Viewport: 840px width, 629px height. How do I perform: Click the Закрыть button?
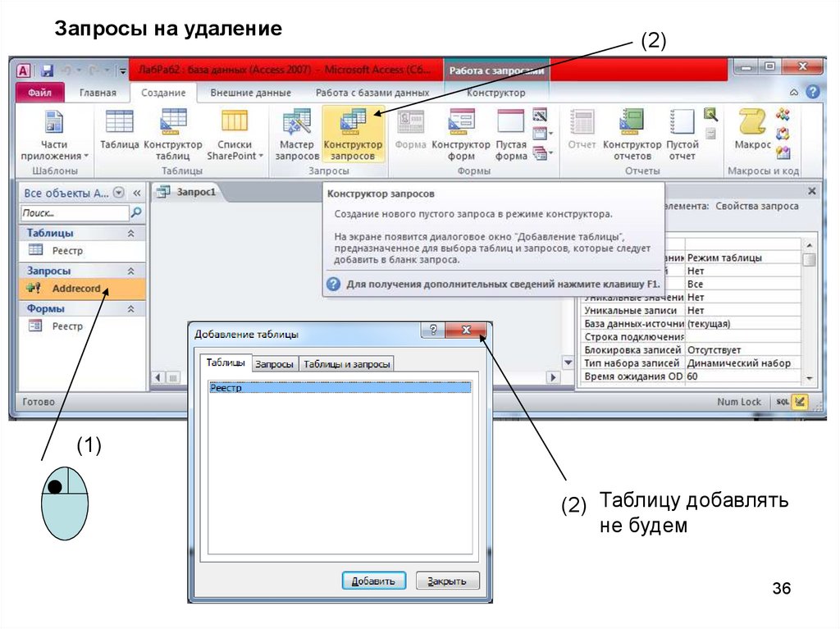click(447, 581)
